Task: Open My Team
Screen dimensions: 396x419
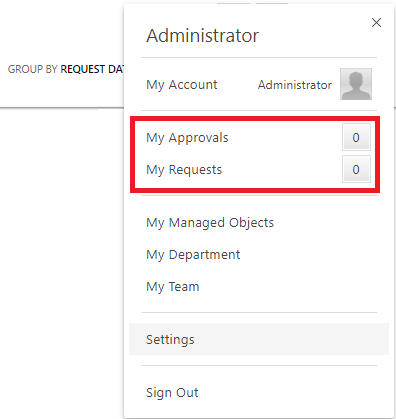Action: click(173, 287)
